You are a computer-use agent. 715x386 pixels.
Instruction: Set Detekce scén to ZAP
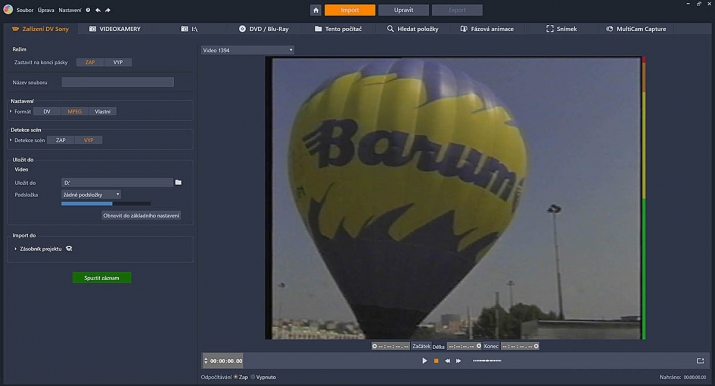pyautogui.click(x=61, y=140)
